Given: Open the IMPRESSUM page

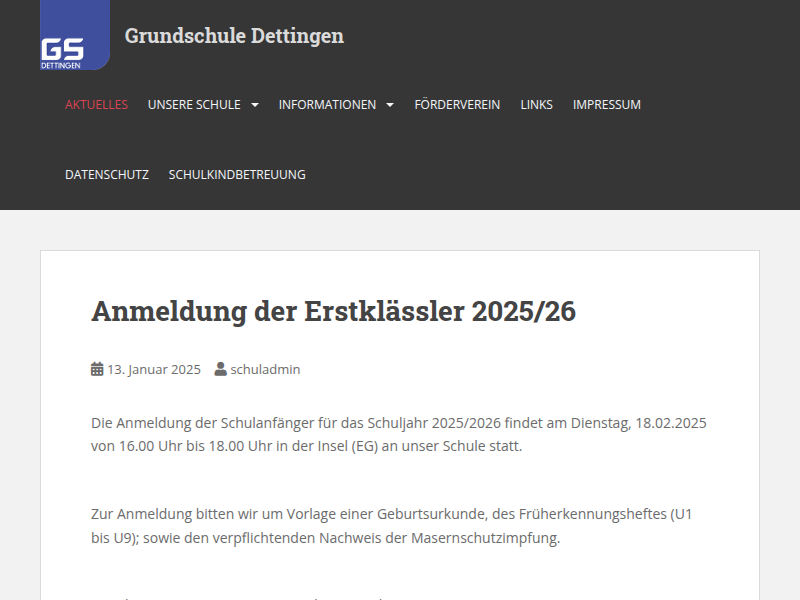Looking at the screenshot, I should coord(607,104).
